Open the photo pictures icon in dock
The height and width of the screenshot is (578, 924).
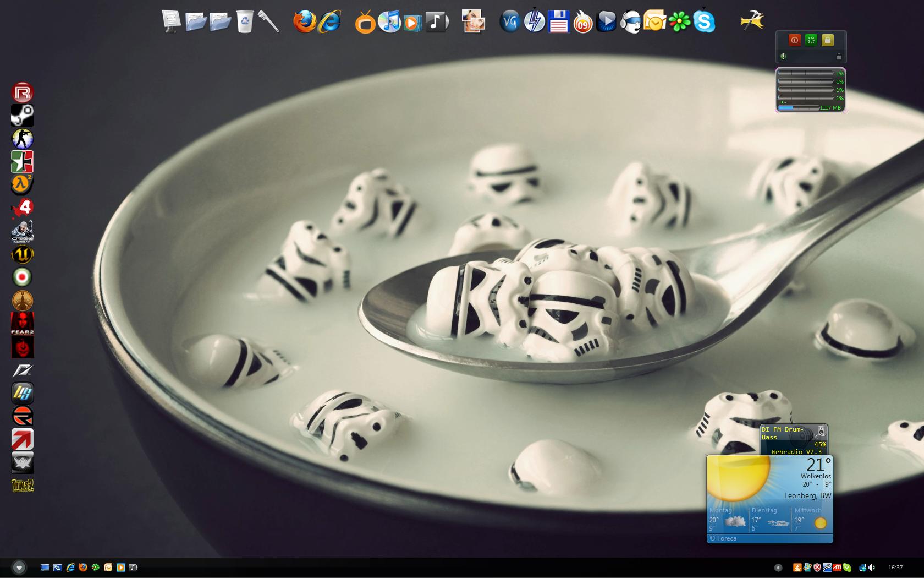[x=474, y=22]
